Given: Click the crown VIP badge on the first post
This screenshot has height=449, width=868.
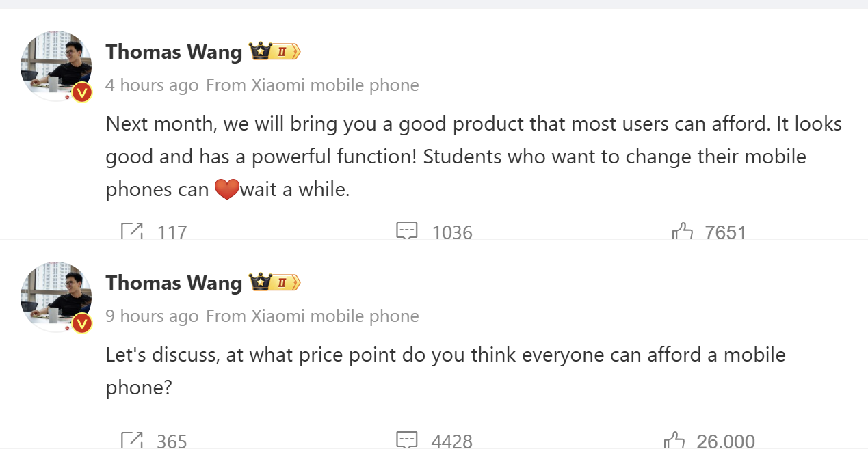Looking at the screenshot, I should tap(259, 51).
